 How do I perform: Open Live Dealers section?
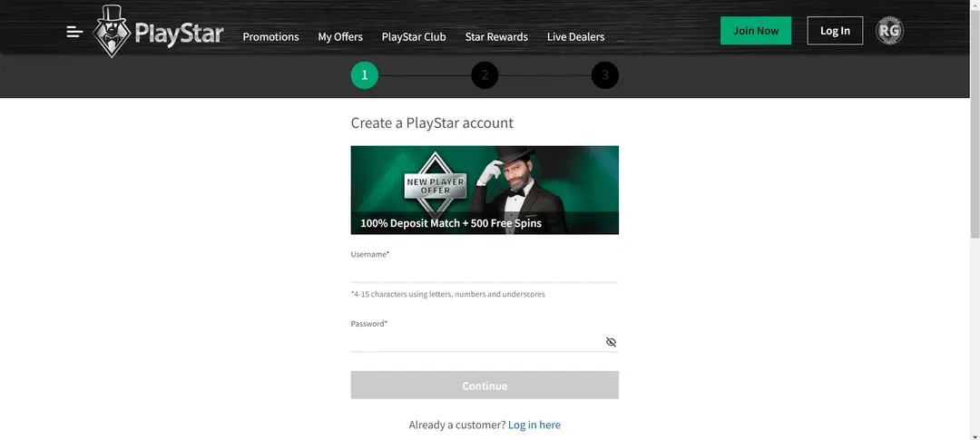(x=575, y=37)
